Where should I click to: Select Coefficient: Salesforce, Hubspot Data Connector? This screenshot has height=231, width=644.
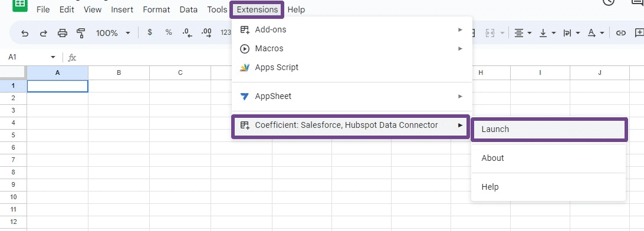(351, 126)
